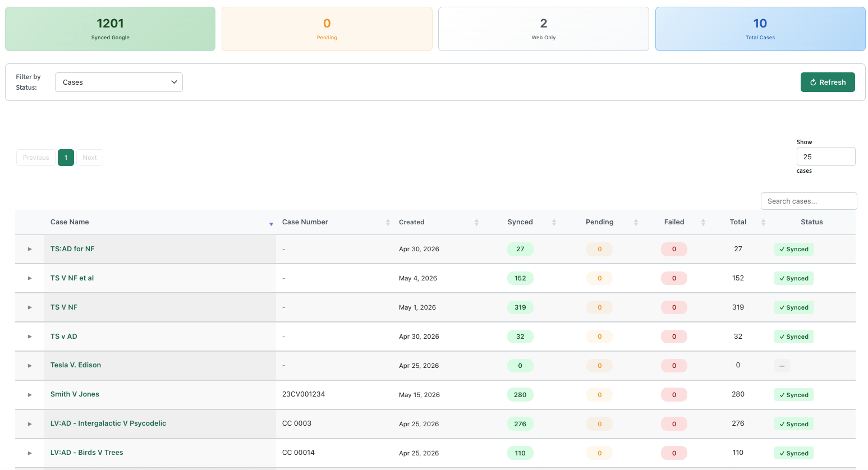Click the Synced Google summary card

pos(110,29)
